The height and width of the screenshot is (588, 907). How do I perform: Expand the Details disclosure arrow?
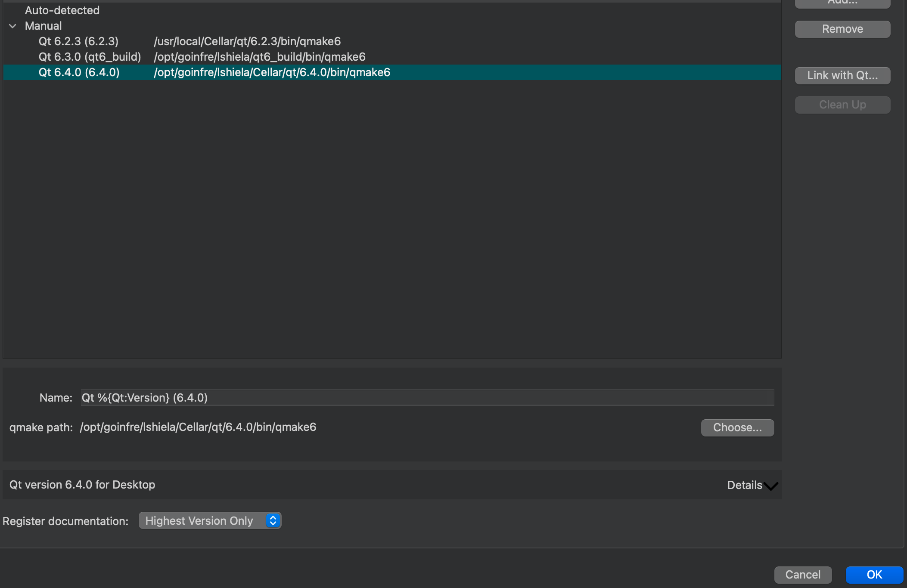(771, 486)
